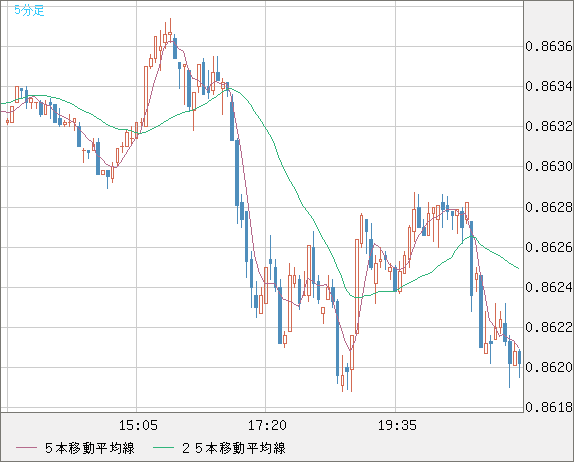Click the 0.8632 price axis label
The image size is (574, 462).
[549, 126]
